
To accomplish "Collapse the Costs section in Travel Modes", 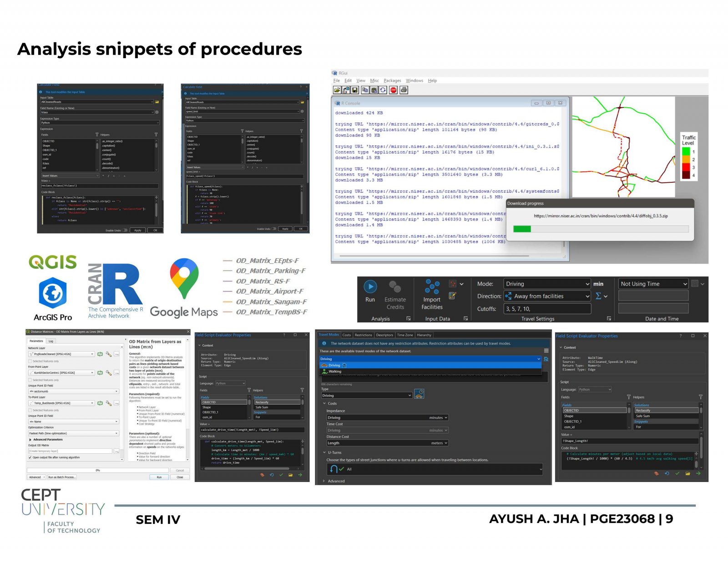I will [324, 403].
